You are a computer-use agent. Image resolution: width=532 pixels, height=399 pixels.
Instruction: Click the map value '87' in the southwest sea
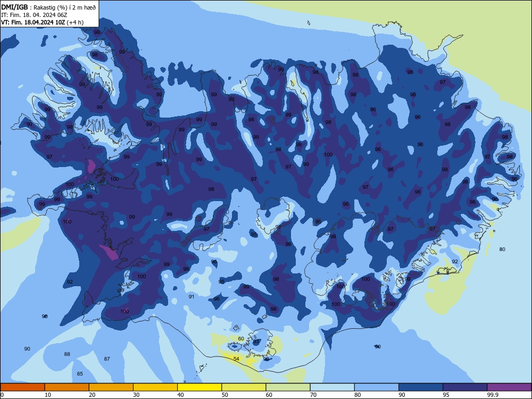point(107,359)
